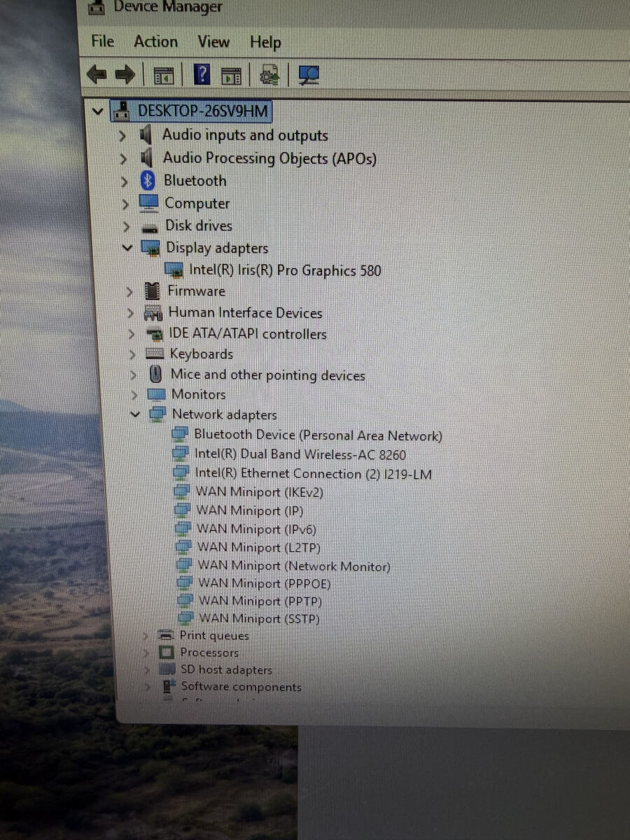Collapse the Display adapters category
The image size is (630, 840).
(x=127, y=248)
